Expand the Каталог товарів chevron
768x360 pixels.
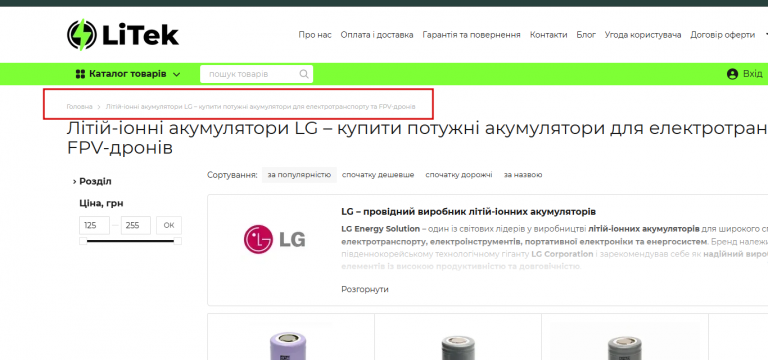[177, 74]
